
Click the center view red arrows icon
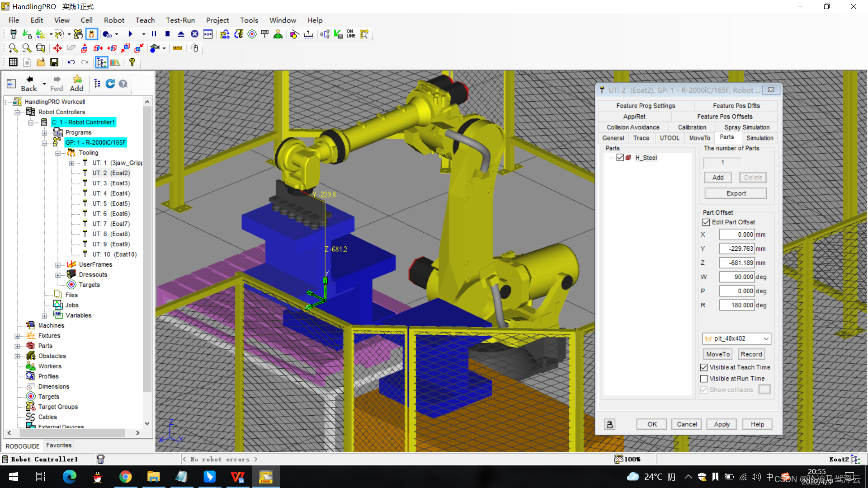click(x=57, y=48)
